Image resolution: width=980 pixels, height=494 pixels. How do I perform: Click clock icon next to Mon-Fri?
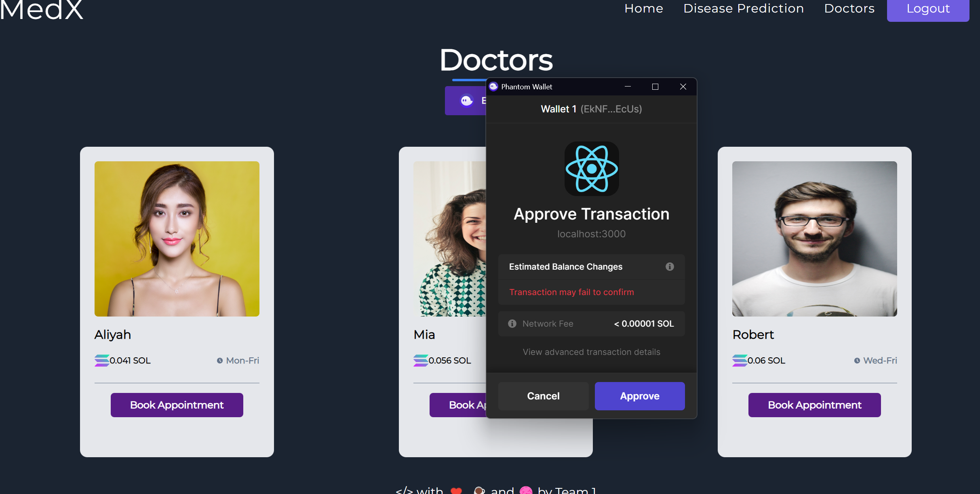point(219,361)
